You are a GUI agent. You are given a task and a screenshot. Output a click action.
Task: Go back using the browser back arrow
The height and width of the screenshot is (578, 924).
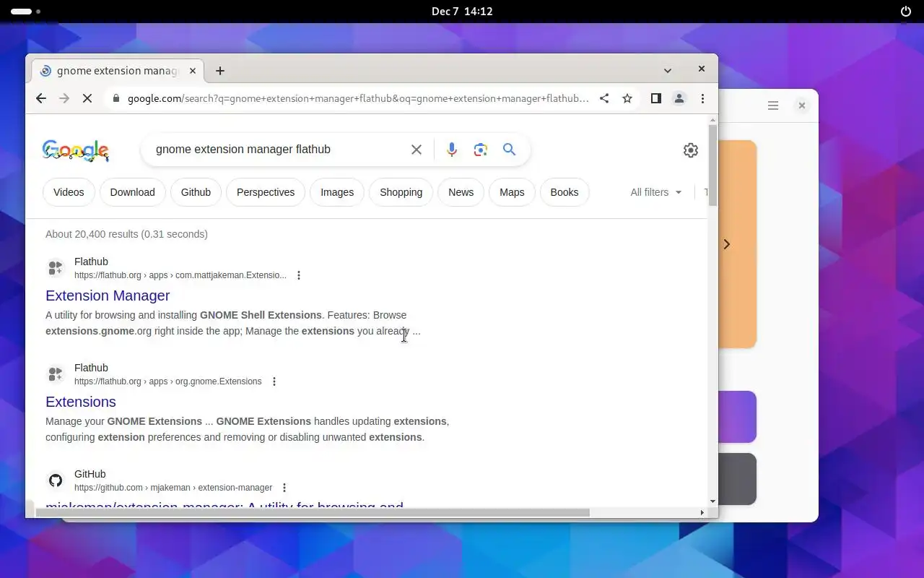click(x=41, y=98)
